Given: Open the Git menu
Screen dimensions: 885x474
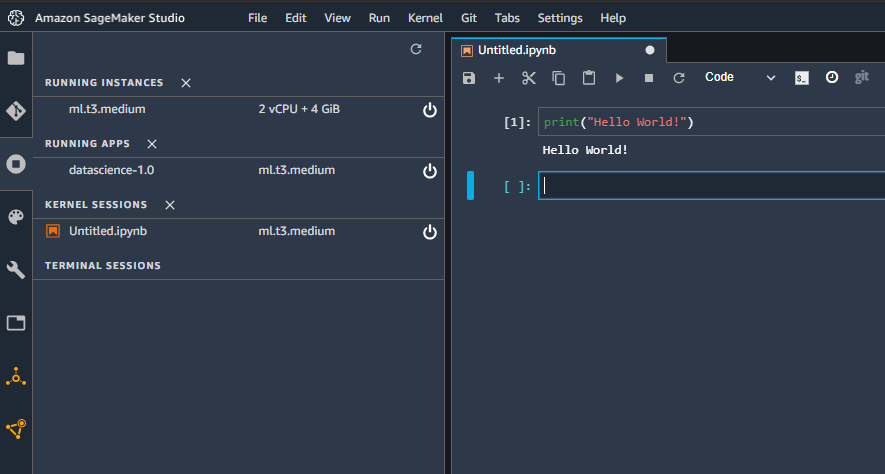Looking at the screenshot, I should [469, 18].
